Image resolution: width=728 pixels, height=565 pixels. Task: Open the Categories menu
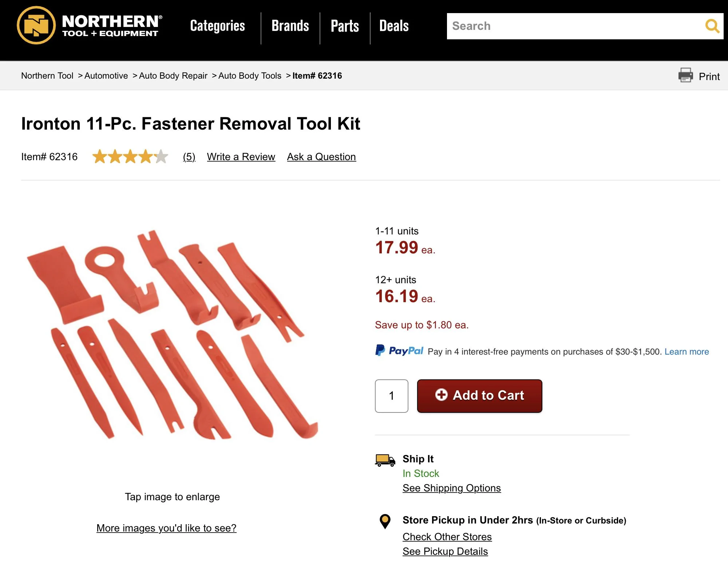(217, 26)
